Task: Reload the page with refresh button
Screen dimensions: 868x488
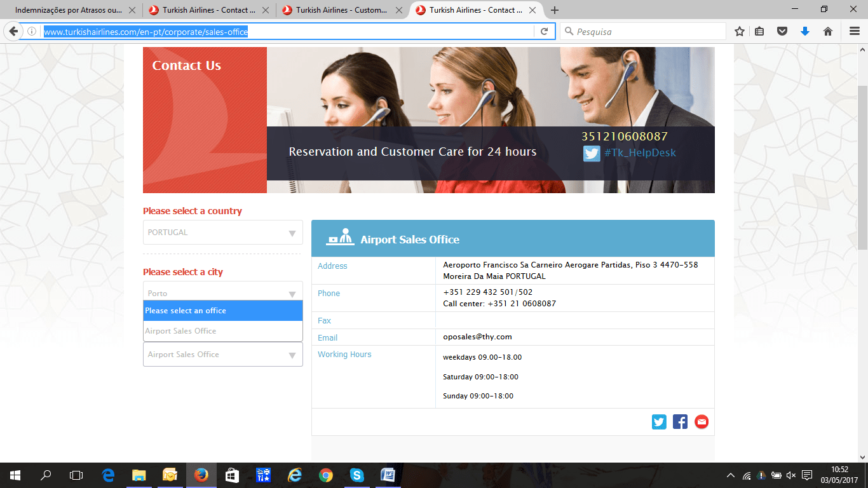Action: click(544, 31)
